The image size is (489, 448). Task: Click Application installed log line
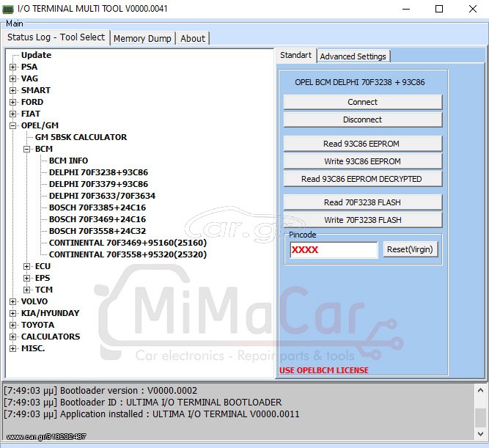[152, 414]
